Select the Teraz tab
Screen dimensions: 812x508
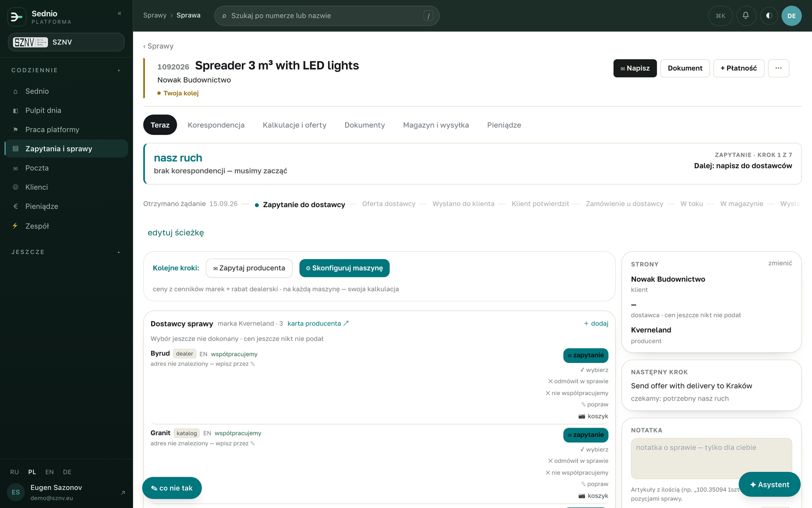click(160, 125)
